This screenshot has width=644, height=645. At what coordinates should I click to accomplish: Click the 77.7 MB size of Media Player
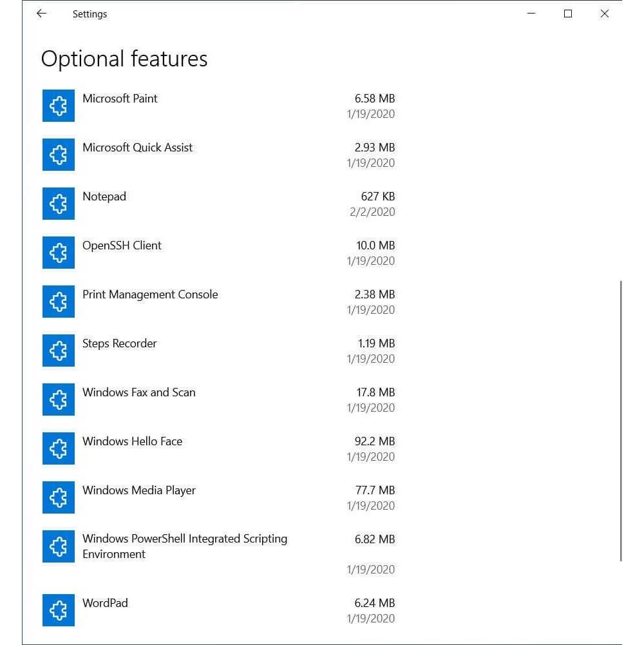click(375, 490)
